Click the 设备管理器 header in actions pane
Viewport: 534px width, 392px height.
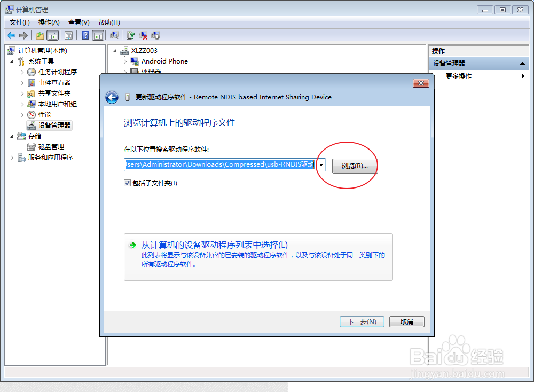479,64
